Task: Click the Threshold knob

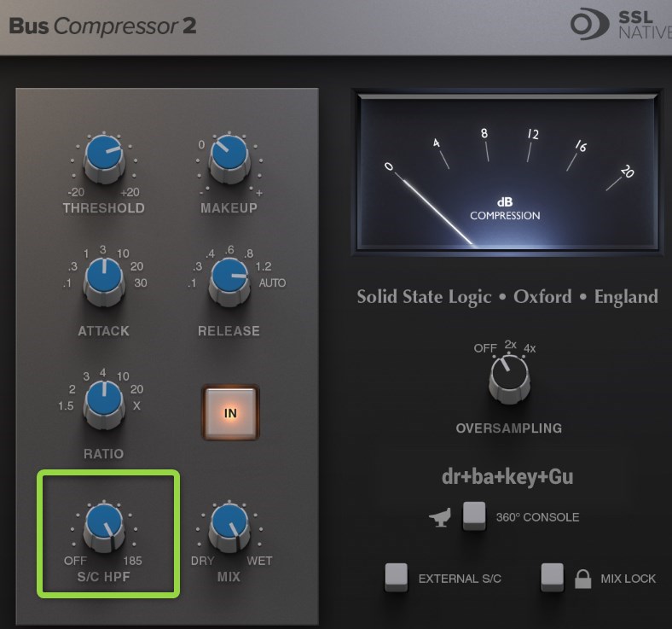Action: [x=103, y=156]
